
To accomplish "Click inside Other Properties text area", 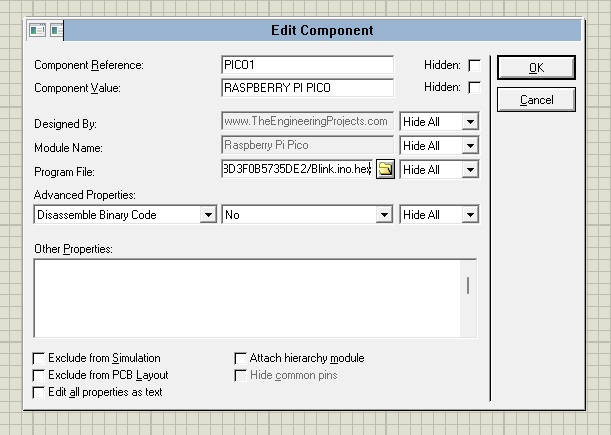I will click(247, 298).
